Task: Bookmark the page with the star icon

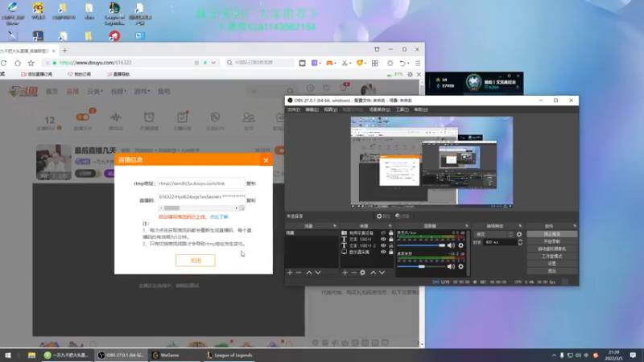Action: pos(31,63)
